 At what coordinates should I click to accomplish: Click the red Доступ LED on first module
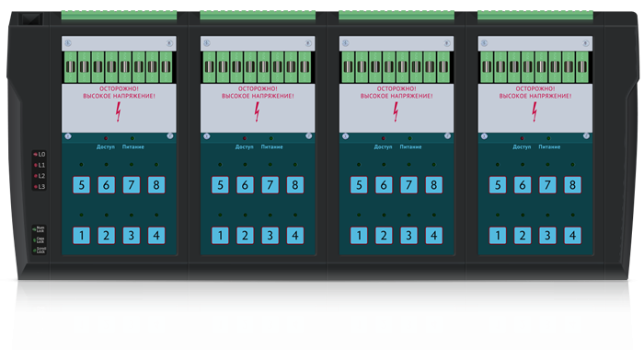(x=106, y=138)
